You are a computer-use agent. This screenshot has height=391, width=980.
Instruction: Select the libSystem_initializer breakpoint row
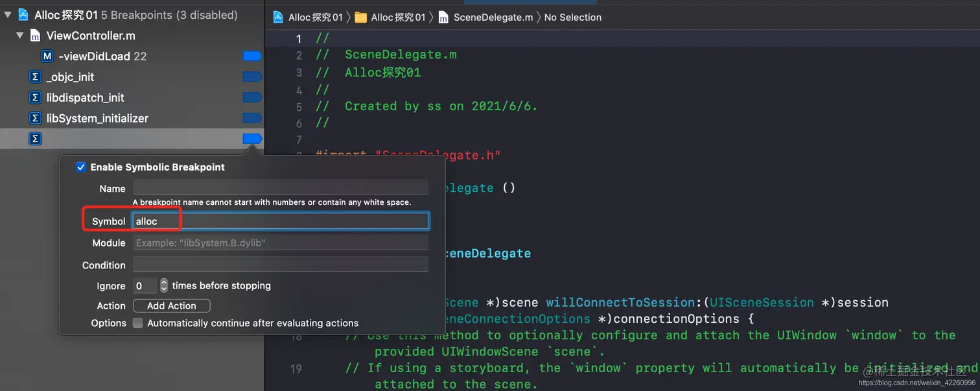tap(132, 119)
